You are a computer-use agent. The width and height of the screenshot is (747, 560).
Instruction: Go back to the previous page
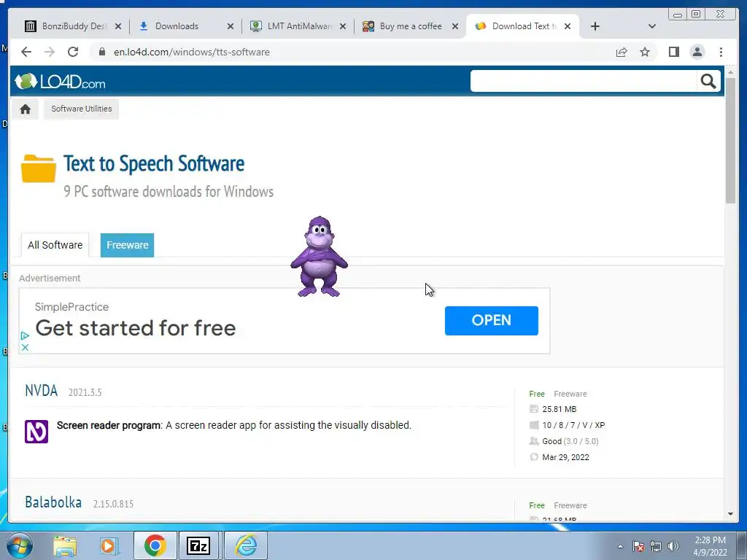tap(26, 52)
